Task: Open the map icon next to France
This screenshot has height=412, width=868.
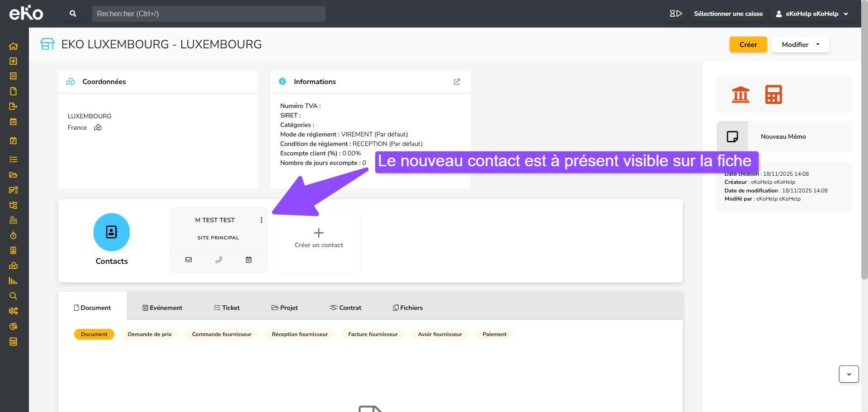Action: coord(98,128)
